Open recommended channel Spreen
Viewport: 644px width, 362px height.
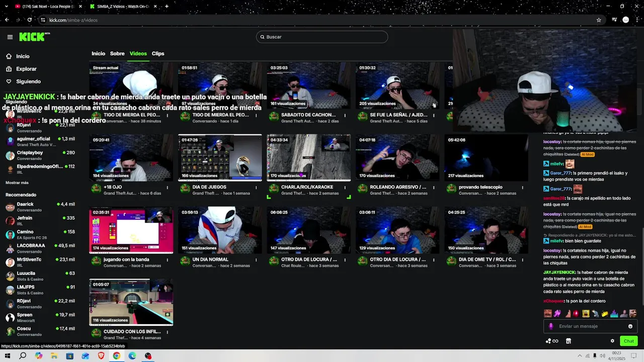point(40,317)
